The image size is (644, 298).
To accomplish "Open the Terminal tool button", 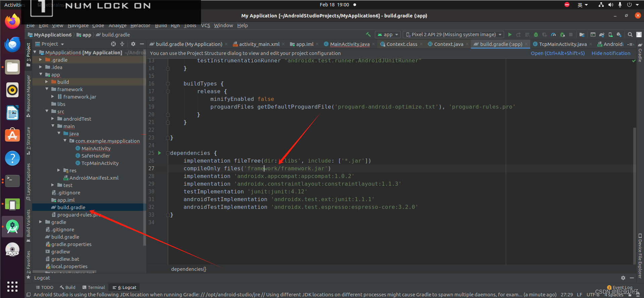I will (94, 288).
